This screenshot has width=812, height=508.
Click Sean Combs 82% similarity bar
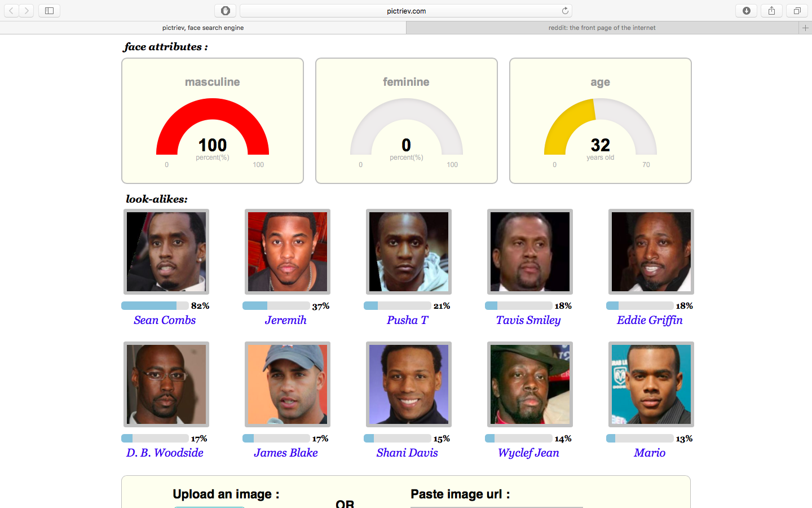(155, 305)
